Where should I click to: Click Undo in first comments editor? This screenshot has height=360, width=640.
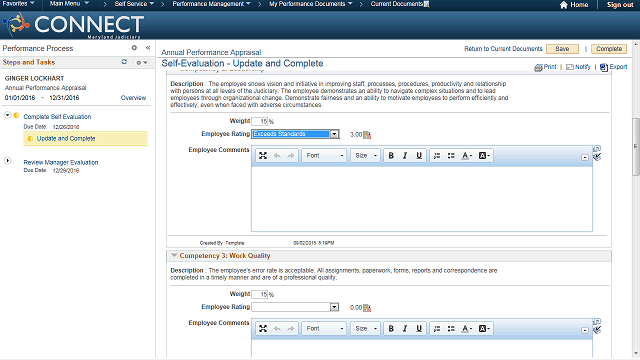pyautogui.click(x=277, y=156)
